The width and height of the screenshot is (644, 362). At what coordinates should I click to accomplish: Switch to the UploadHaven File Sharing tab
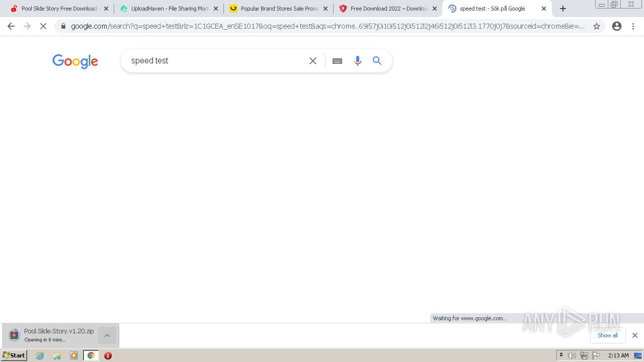pos(169,9)
